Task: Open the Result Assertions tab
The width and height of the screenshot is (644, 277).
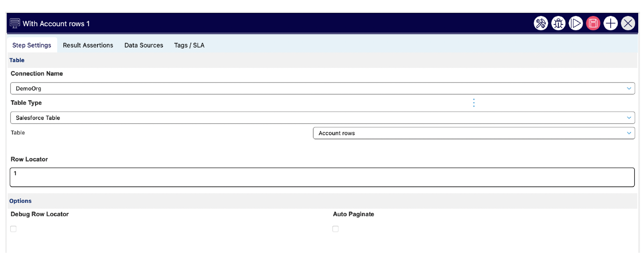Action: click(88, 45)
